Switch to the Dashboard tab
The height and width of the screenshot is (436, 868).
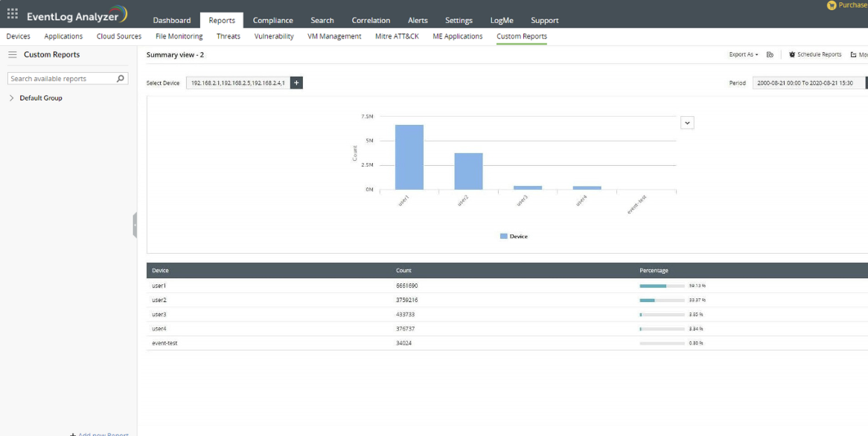(x=171, y=21)
